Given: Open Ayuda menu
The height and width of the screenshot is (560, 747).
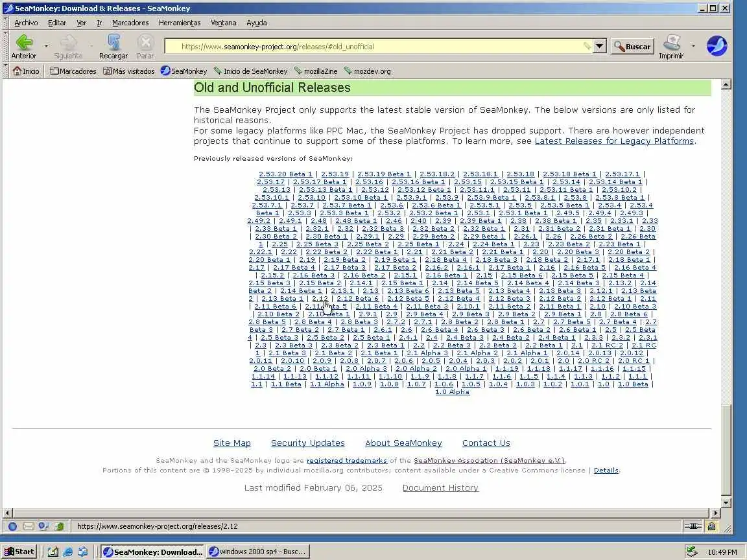Looking at the screenshot, I should tap(256, 23).
